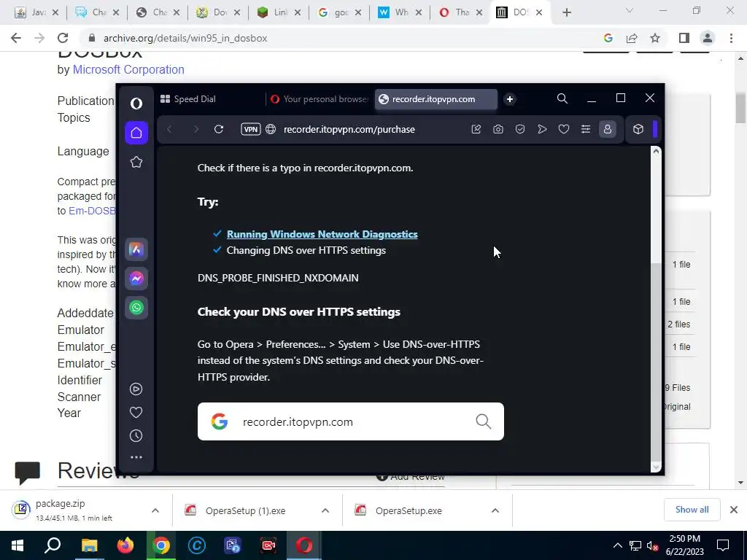Click the search magnifier in Google box
This screenshot has width=747, height=560.
click(483, 421)
